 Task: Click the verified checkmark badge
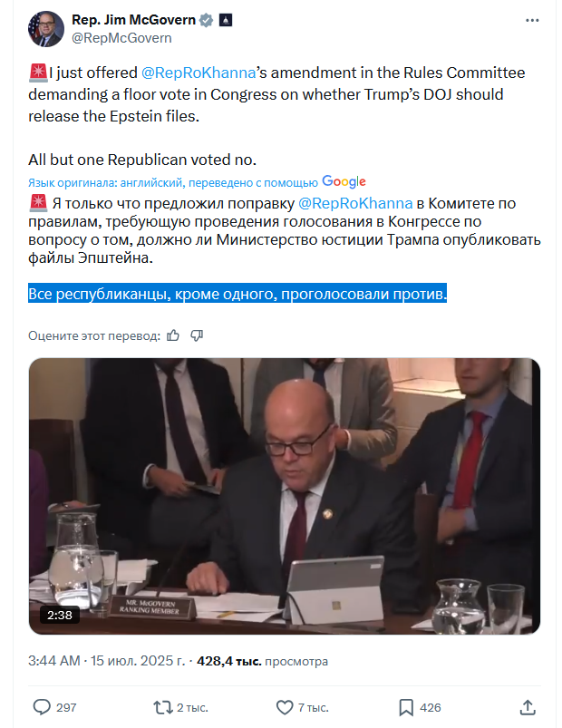(x=207, y=20)
